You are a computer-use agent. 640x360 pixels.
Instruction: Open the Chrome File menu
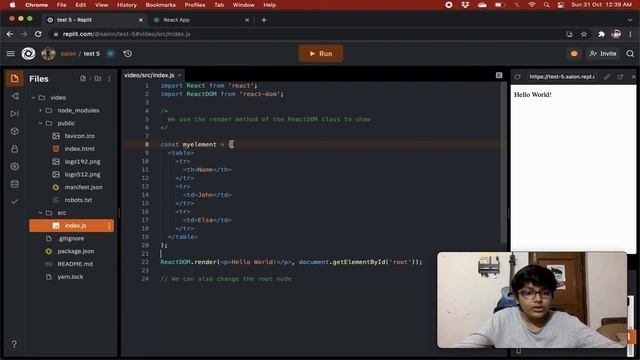61,5
